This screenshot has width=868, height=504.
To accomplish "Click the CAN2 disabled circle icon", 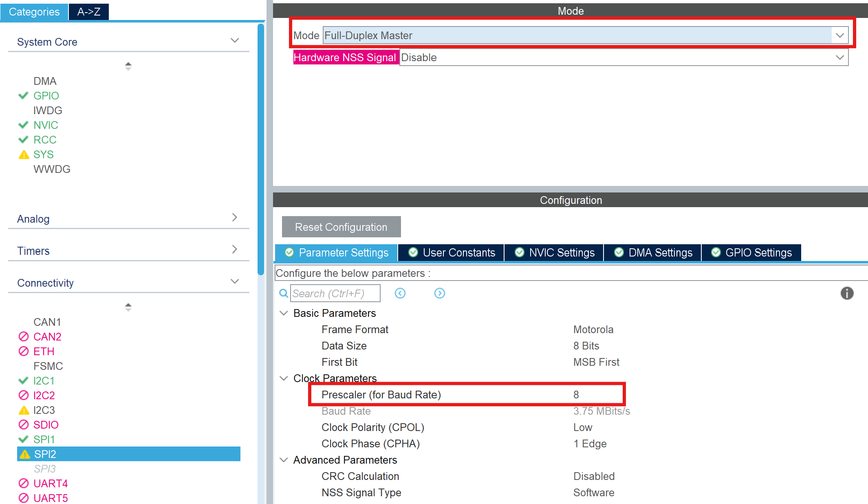I will tap(24, 336).
